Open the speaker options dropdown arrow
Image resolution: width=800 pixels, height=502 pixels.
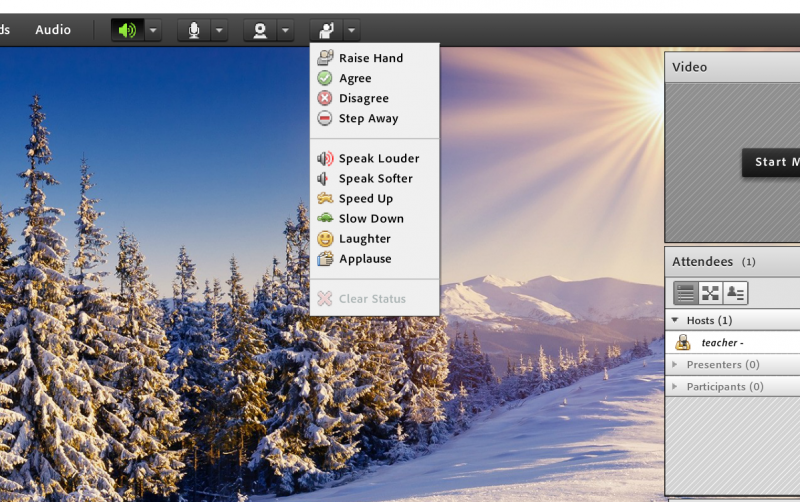pos(153,30)
